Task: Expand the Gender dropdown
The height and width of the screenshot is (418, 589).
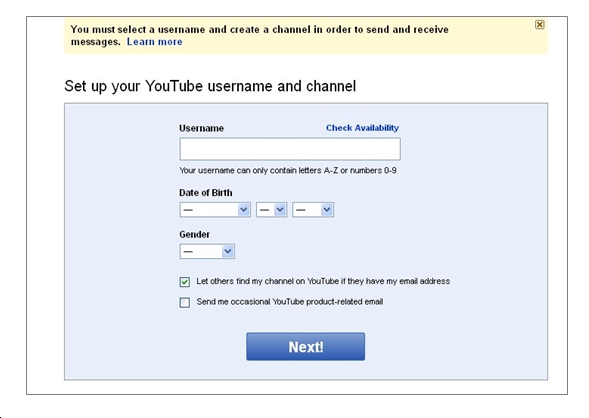Action: tap(207, 251)
